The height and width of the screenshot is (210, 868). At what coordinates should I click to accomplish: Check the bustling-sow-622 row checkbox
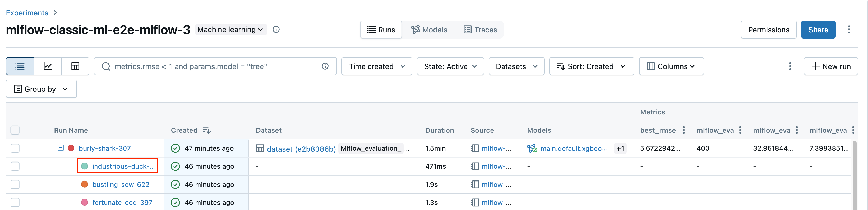point(15,184)
